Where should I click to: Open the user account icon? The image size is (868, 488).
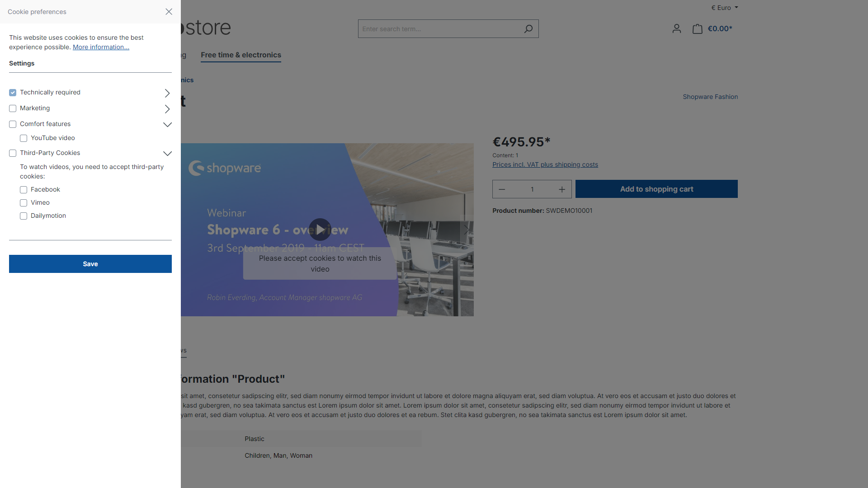tap(676, 29)
